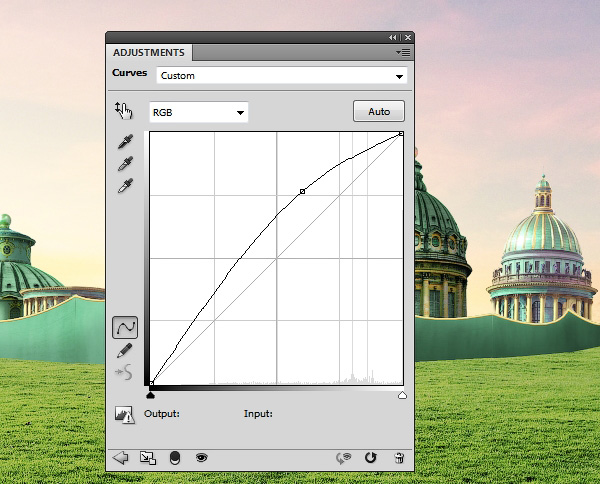
Task: Open the Curves preset dropdown showing Custom
Action: coord(282,76)
